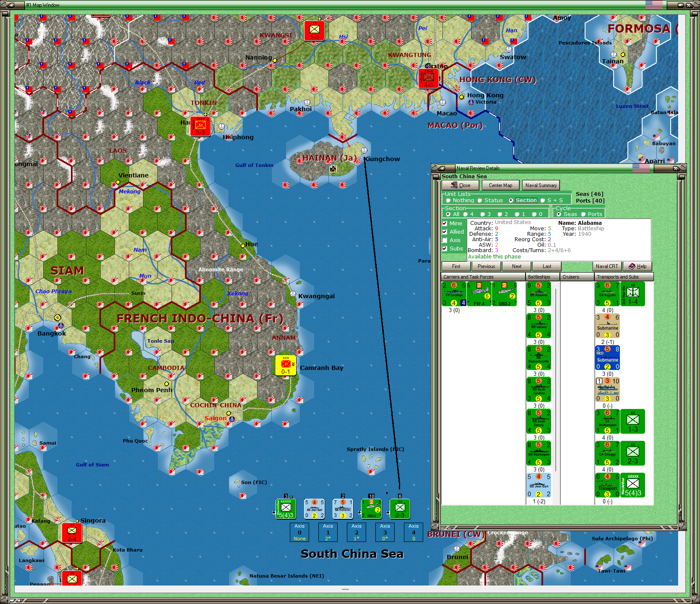Enable the Axis checkbox

(x=445, y=240)
